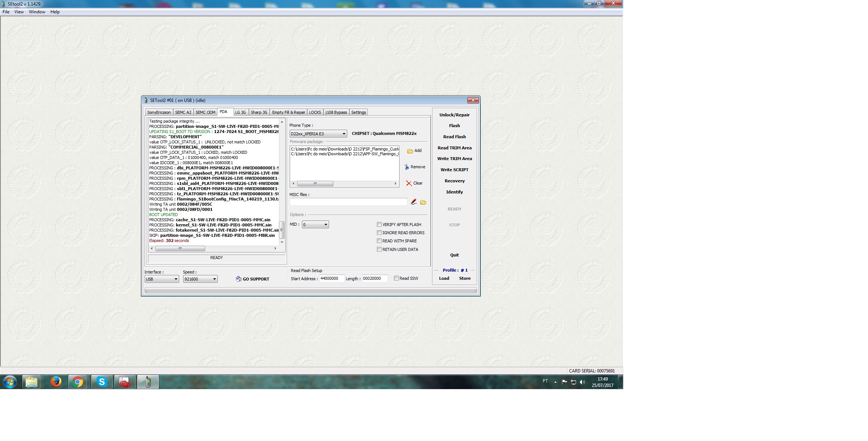This screenshot has height=441, width=868.
Task: Click the volume speaker tray icon
Action: (582, 382)
